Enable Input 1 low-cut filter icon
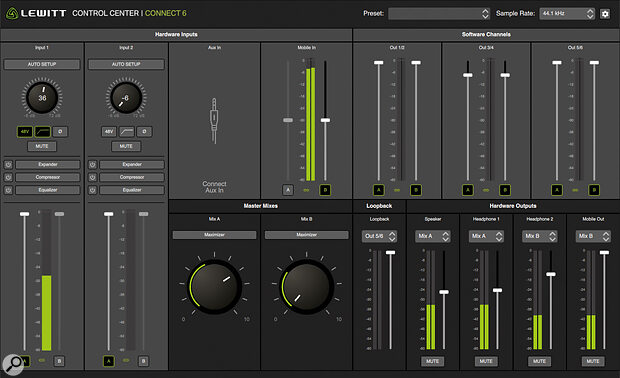 (42, 131)
